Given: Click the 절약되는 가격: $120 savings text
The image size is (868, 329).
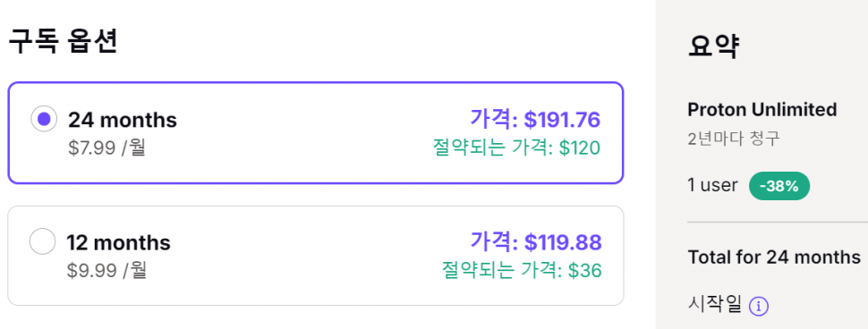Looking at the screenshot, I should coord(517,148).
